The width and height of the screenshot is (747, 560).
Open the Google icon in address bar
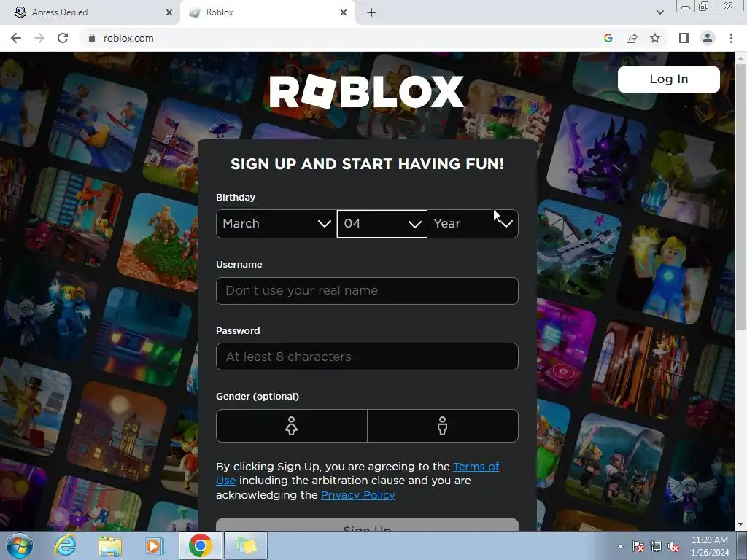tap(608, 38)
